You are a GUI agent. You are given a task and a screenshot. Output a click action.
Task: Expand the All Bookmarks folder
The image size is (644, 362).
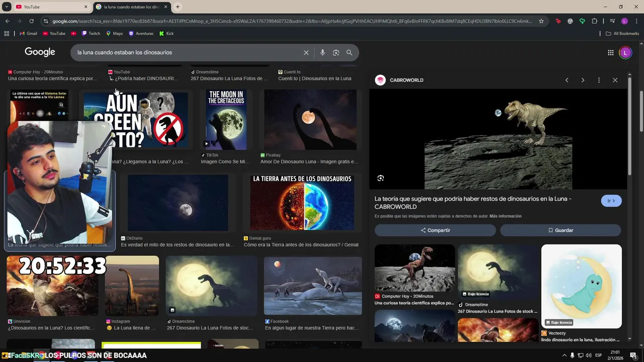[x=622, y=33]
